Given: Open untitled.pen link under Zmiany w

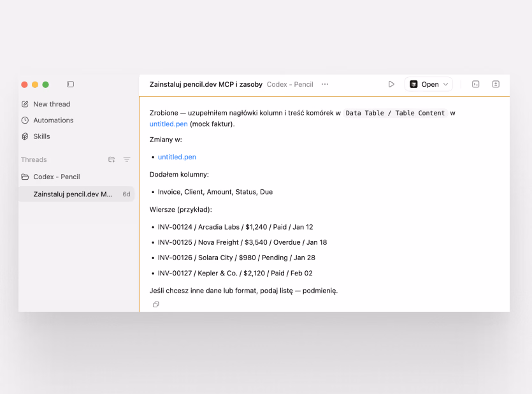Looking at the screenshot, I should [177, 157].
